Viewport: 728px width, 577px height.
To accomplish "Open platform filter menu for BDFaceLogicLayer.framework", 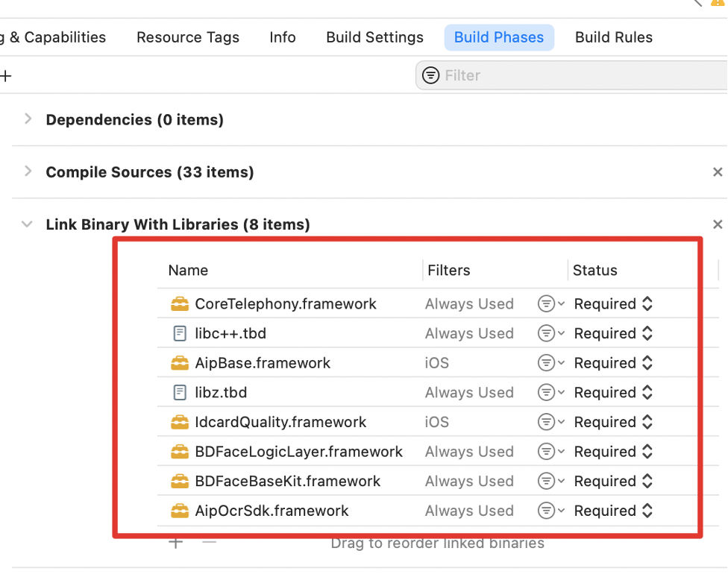I will click(x=550, y=452).
